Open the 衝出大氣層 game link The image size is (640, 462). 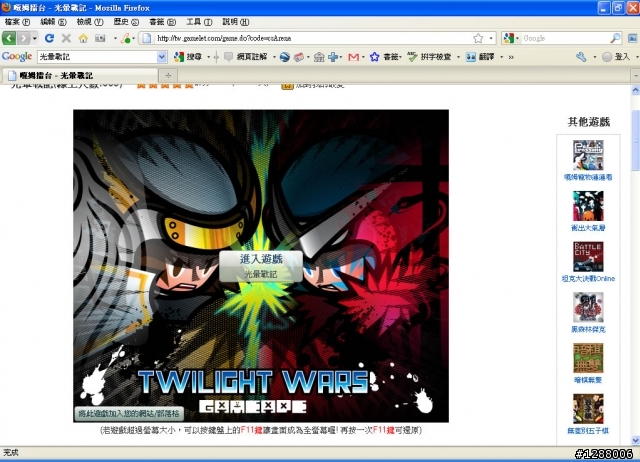[x=588, y=228]
